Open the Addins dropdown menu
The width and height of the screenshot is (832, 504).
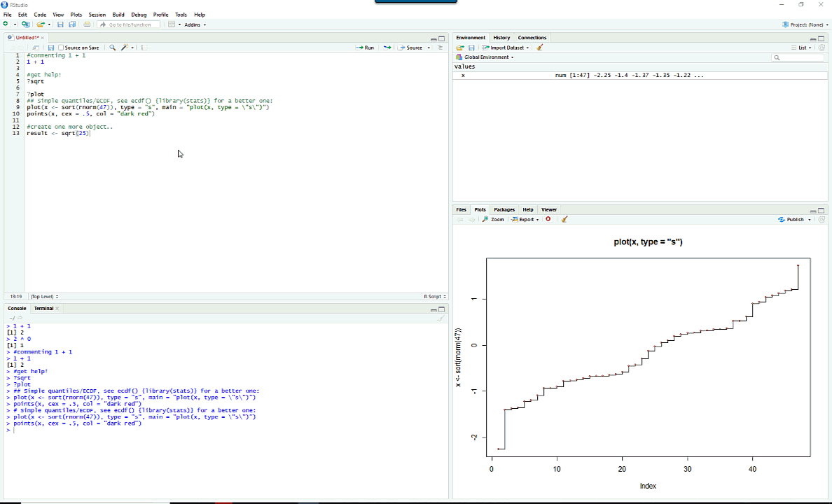tap(195, 24)
